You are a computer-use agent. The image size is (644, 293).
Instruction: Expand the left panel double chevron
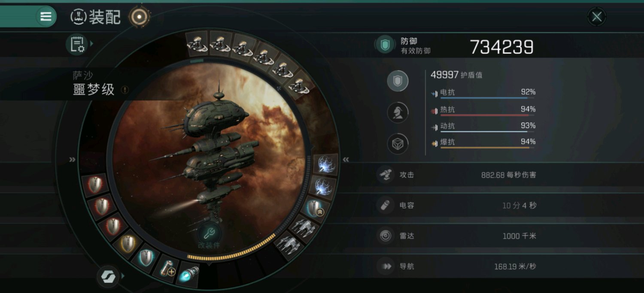tap(72, 160)
